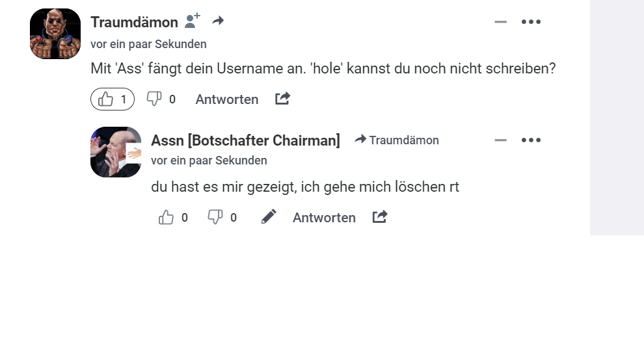Viewport: 644px width, 349px height.
Task: Open the three-dot menu on Assn's reply
Action: tap(531, 140)
